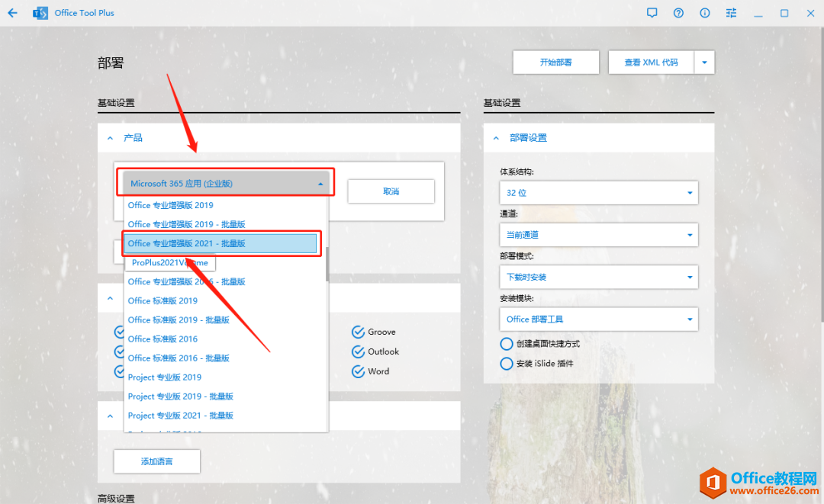Click the Office Tool Plus logo icon
This screenshot has width=824, height=504.
tap(40, 13)
